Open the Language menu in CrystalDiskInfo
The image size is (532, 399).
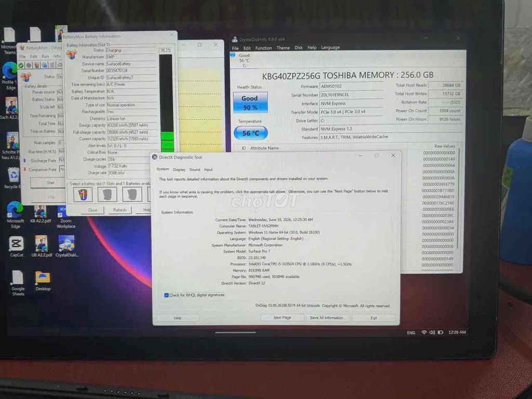coord(330,47)
